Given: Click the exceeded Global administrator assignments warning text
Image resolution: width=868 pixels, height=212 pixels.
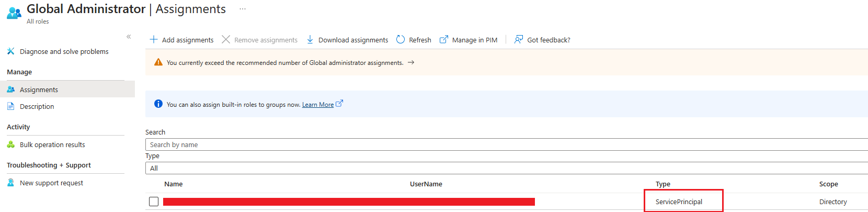Looking at the screenshot, I should click(x=285, y=62).
